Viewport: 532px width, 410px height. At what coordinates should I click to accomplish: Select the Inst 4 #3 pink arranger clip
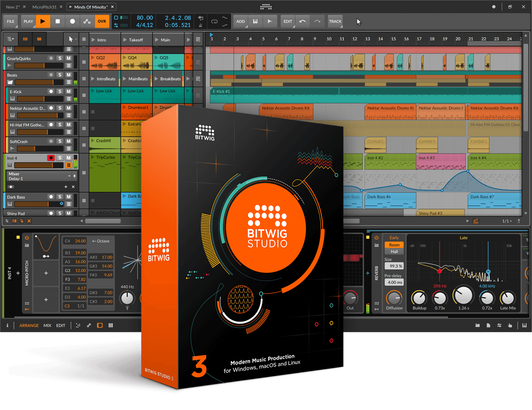441,162
